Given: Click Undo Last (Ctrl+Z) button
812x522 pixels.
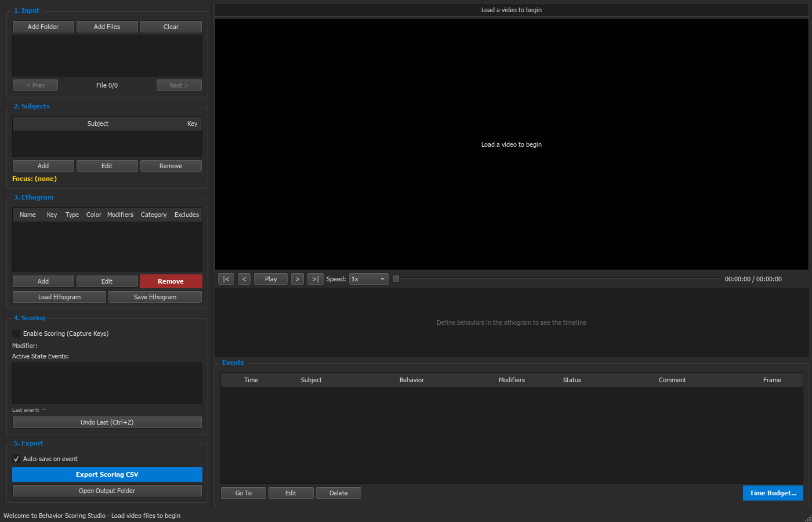Looking at the screenshot, I should pos(107,422).
